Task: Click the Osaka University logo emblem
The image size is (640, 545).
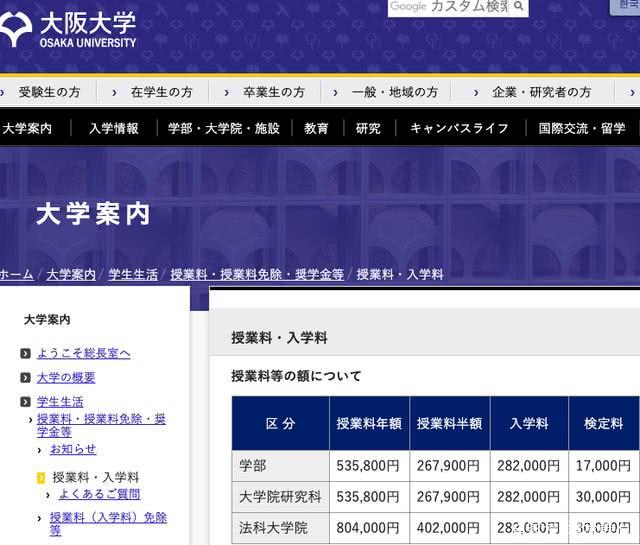Action: [x=16, y=29]
